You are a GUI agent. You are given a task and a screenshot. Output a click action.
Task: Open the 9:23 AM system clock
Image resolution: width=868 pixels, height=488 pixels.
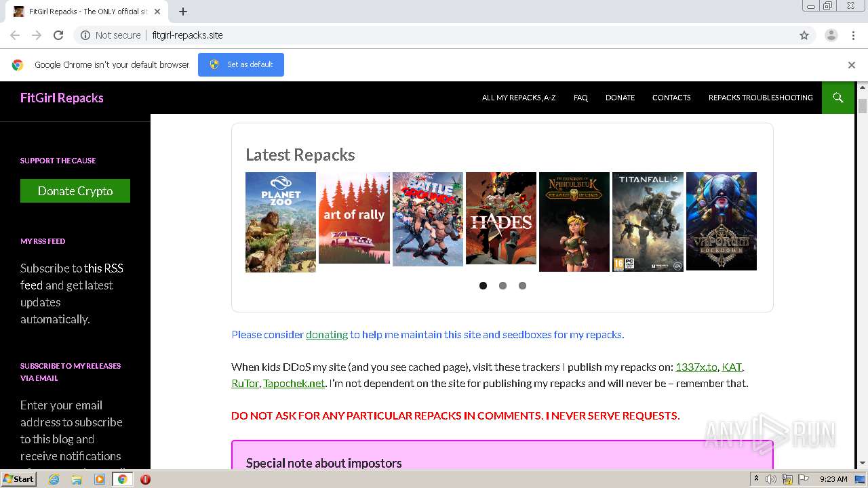click(833, 479)
